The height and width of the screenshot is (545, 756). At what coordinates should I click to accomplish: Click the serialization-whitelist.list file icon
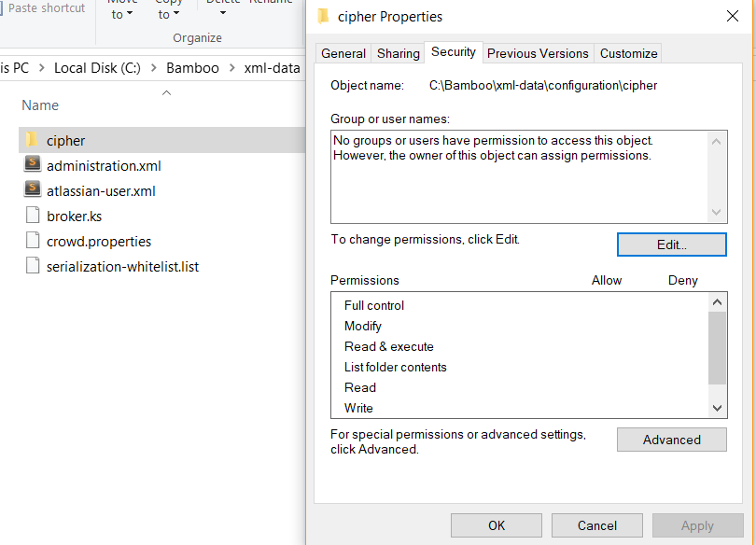point(33,265)
